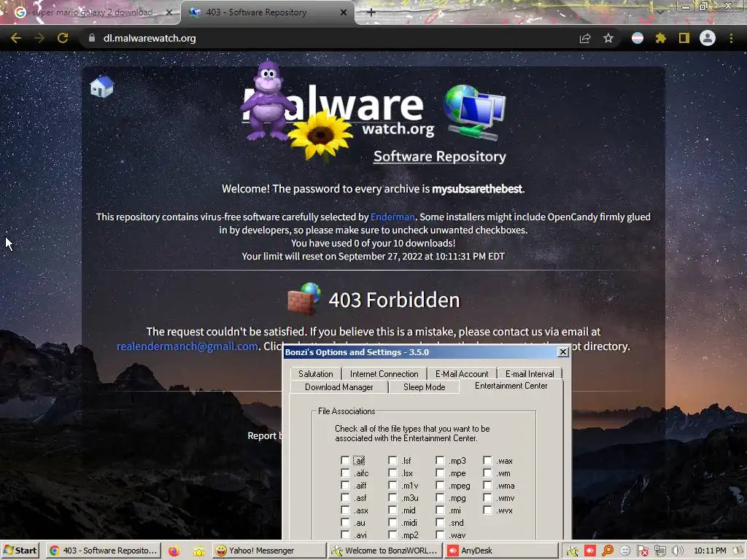747x560 pixels.
Task: Enable the .mpg file association
Action: (440, 497)
